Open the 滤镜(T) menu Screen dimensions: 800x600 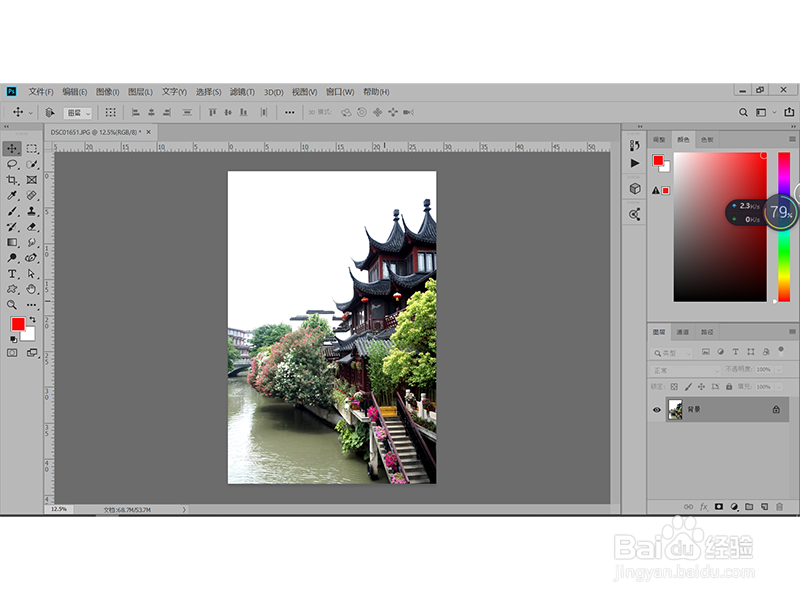pyautogui.click(x=242, y=92)
